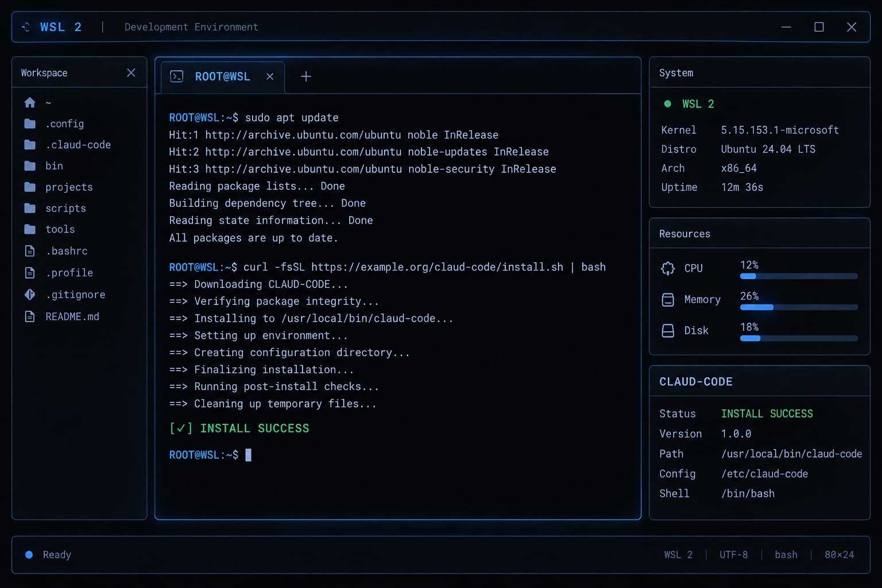The height and width of the screenshot is (588, 882).
Task: Open the .claud-code folder icon
Action: click(30, 145)
